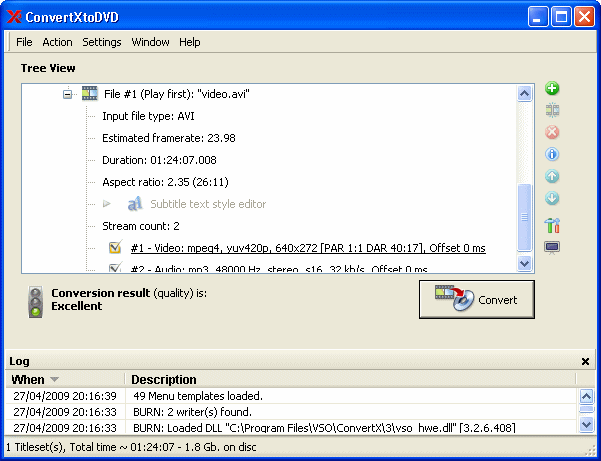Image resolution: width=601 pixels, height=461 pixels.
Task: Click the green Add file plus icon
Action: pyautogui.click(x=552, y=89)
